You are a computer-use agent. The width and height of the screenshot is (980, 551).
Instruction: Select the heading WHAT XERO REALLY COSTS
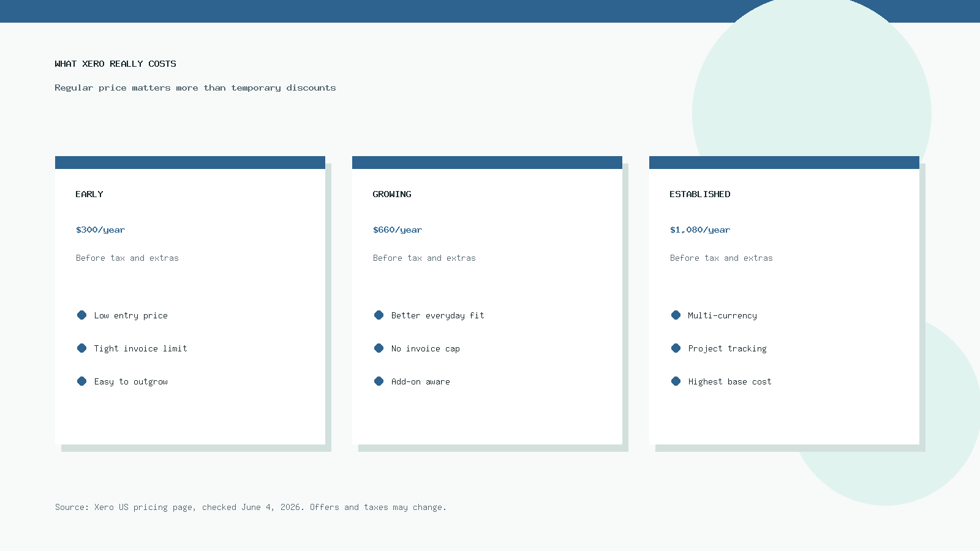point(115,64)
